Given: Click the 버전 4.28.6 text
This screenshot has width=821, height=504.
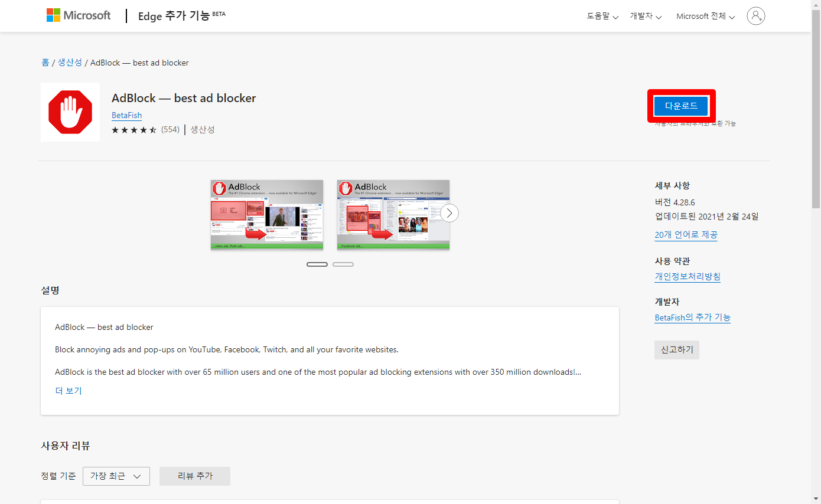Looking at the screenshot, I should point(675,202).
